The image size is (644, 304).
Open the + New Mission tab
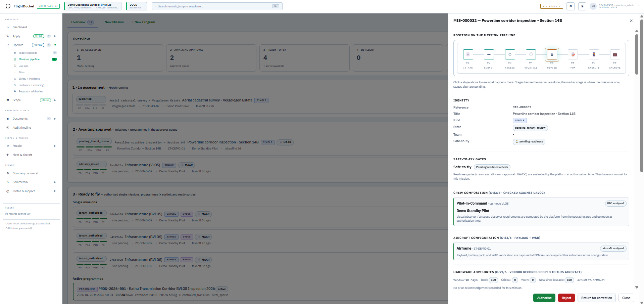(113, 22)
